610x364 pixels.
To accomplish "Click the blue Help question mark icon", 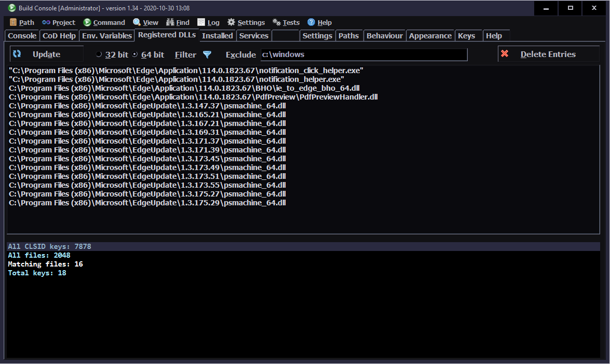I will pos(311,22).
